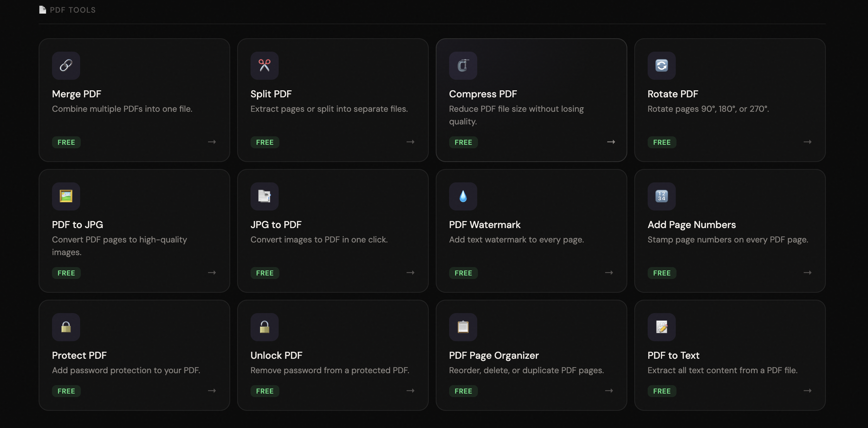Click the arrow on Rotate PDF card

[808, 142]
